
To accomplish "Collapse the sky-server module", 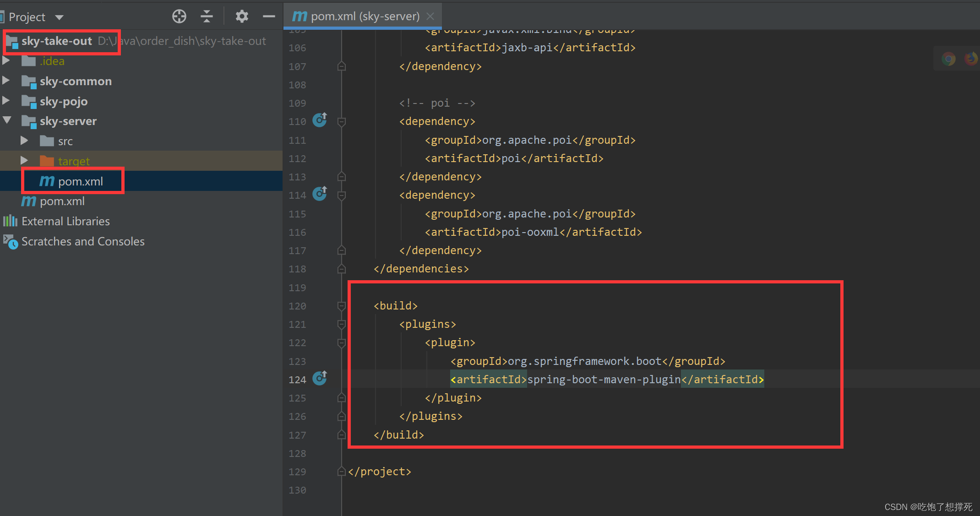I will (x=6, y=121).
